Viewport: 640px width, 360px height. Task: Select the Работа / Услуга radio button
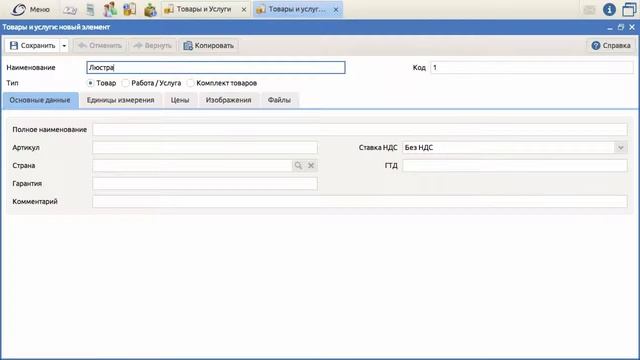click(x=126, y=83)
